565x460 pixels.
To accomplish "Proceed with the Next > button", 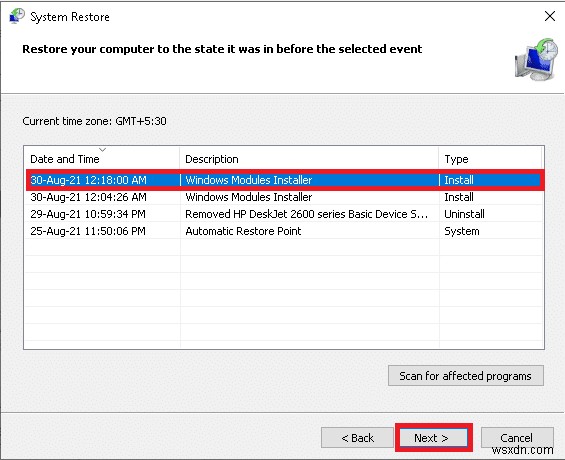I will coord(433,438).
